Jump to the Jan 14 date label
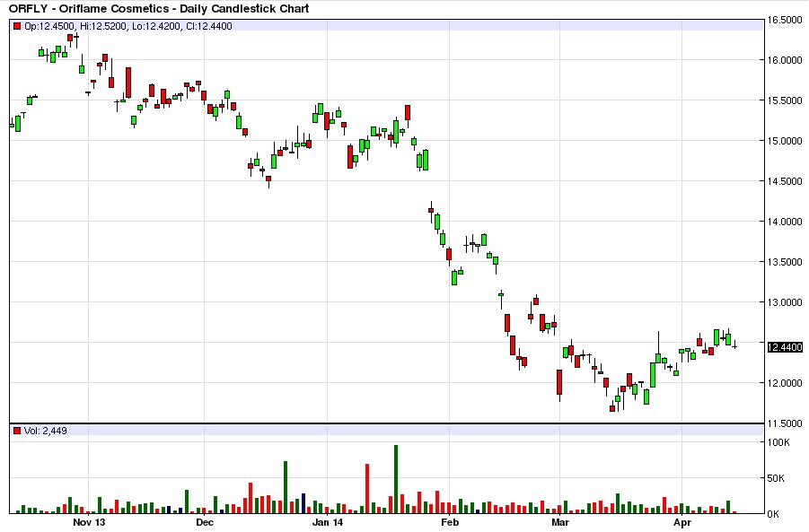Image resolution: width=809 pixels, height=532 pixels. coord(327,521)
